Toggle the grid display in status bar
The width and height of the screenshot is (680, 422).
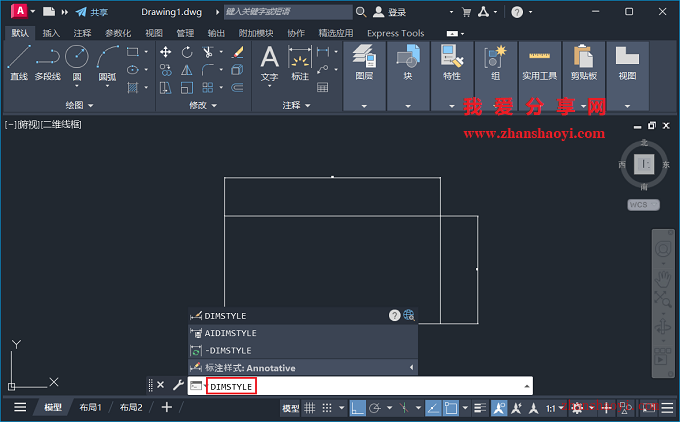pyautogui.click(x=310, y=408)
